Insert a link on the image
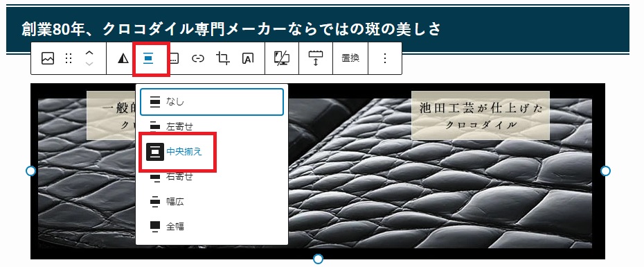The height and width of the screenshot is (267, 644). [198, 59]
